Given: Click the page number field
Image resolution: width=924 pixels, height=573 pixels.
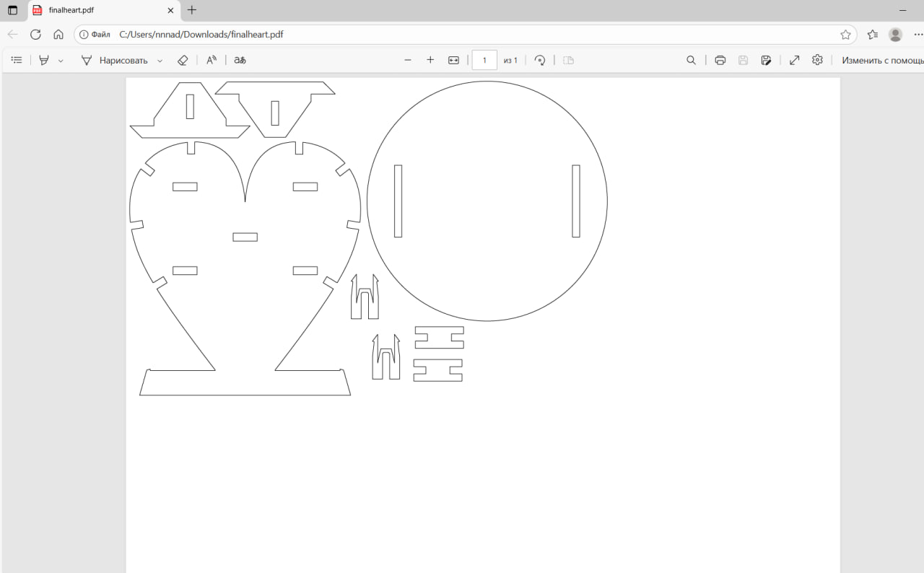Looking at the screenshot, I should tap(484, 60).
